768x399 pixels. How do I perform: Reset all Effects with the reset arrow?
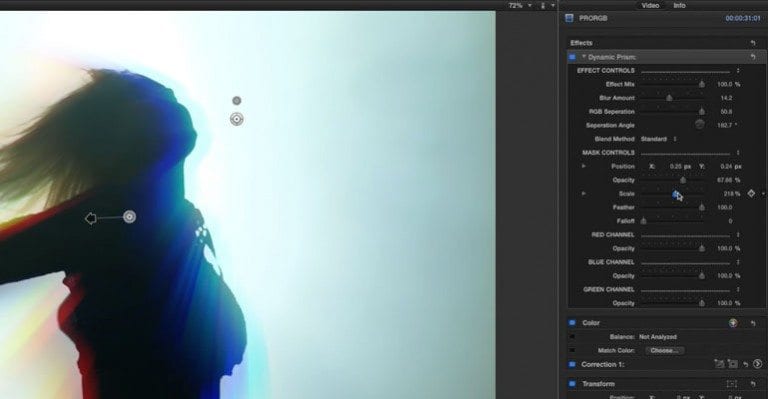753,43
